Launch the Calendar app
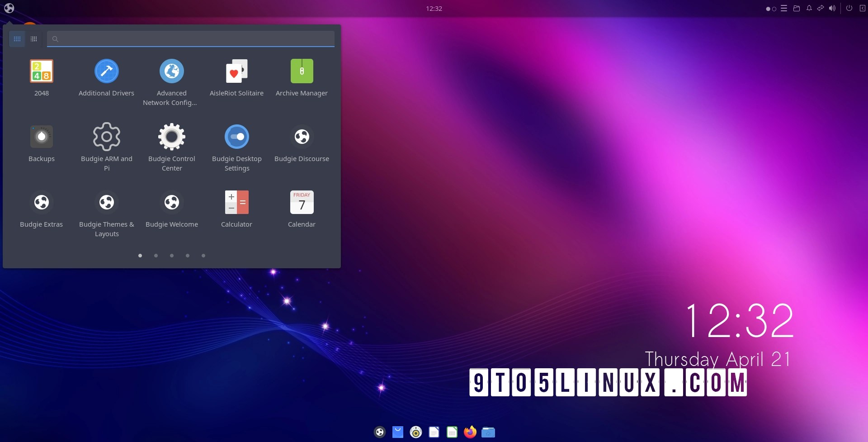The image size is (868, 442). click(x=302, y=209)
